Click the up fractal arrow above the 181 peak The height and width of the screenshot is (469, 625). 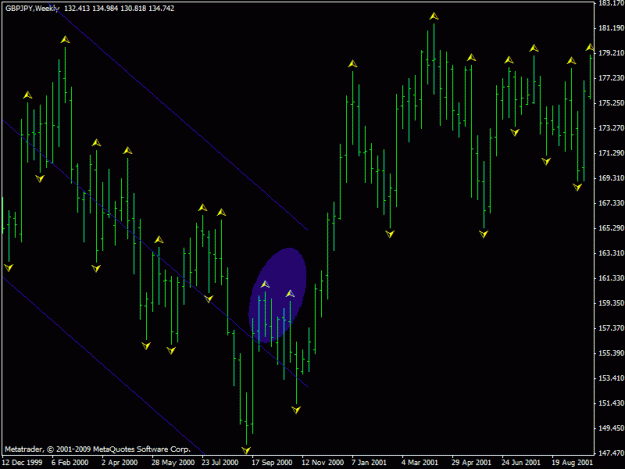point(434,16)
